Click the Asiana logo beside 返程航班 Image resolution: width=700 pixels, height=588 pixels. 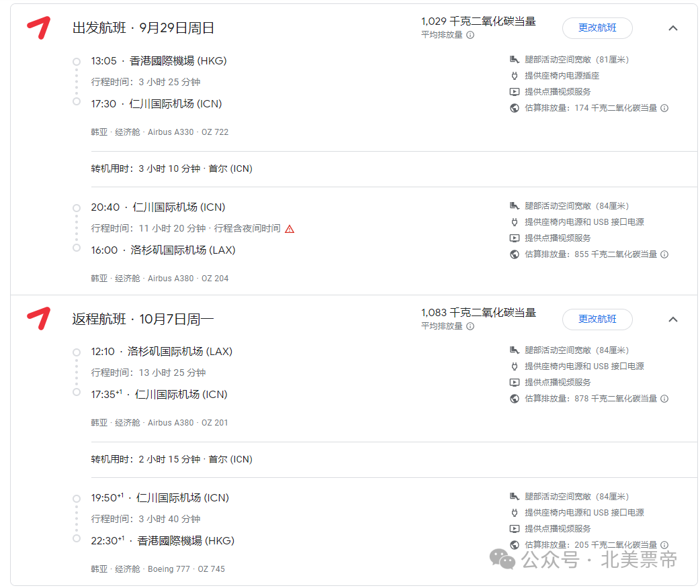pos(39,319)
